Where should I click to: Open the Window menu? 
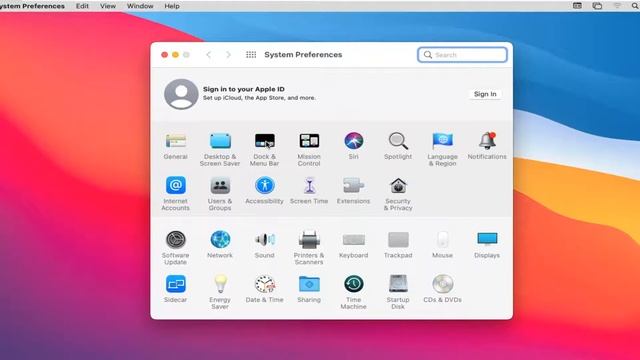click(140, 6)
